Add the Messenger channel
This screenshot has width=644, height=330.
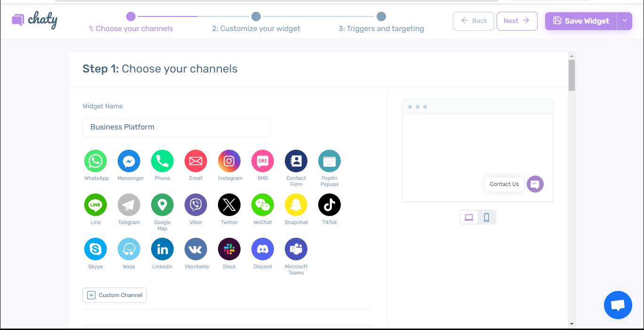click(x=129, y=161)
